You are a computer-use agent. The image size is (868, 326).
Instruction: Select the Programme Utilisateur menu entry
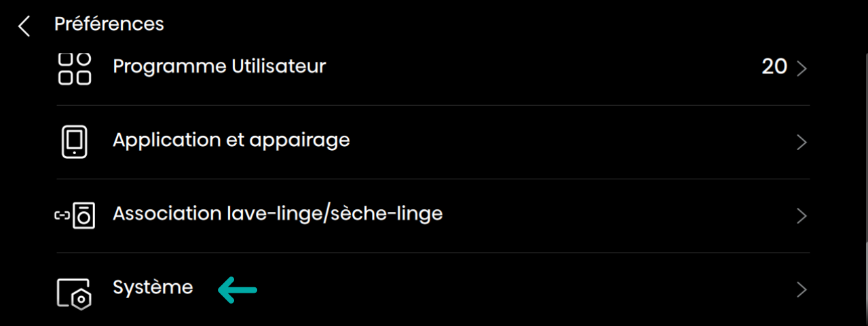pos(219,67)
